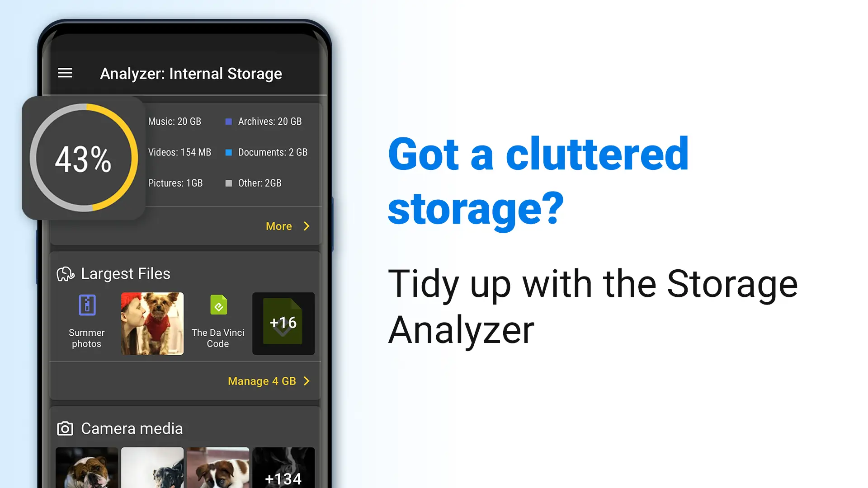
Task: Click the Largest Files elephant icon
Action: click(x=66, y=273)
